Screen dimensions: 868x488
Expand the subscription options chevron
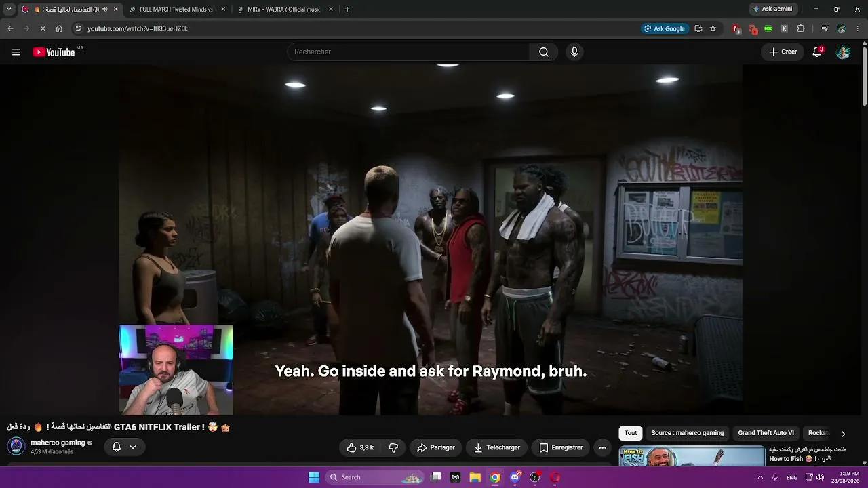[x=133, y=447]
